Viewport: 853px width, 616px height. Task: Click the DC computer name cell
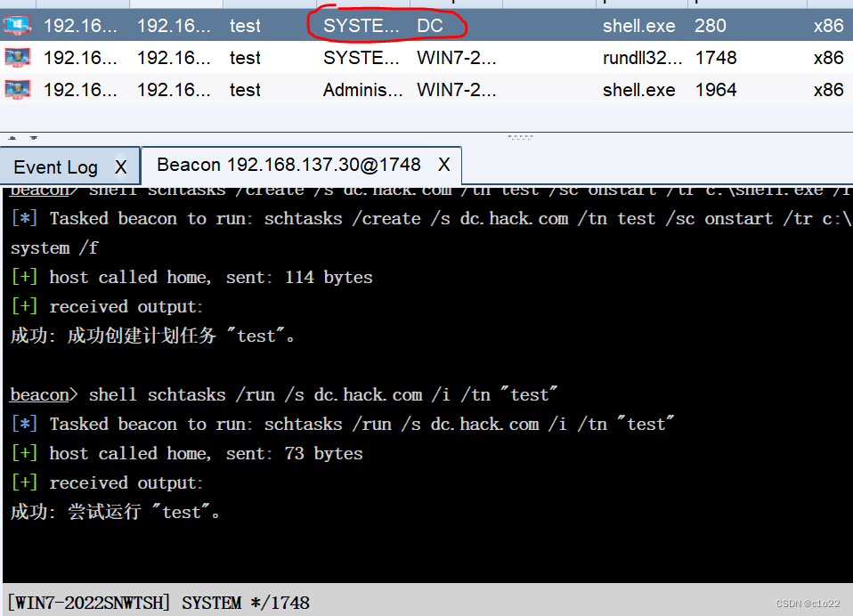430,26
